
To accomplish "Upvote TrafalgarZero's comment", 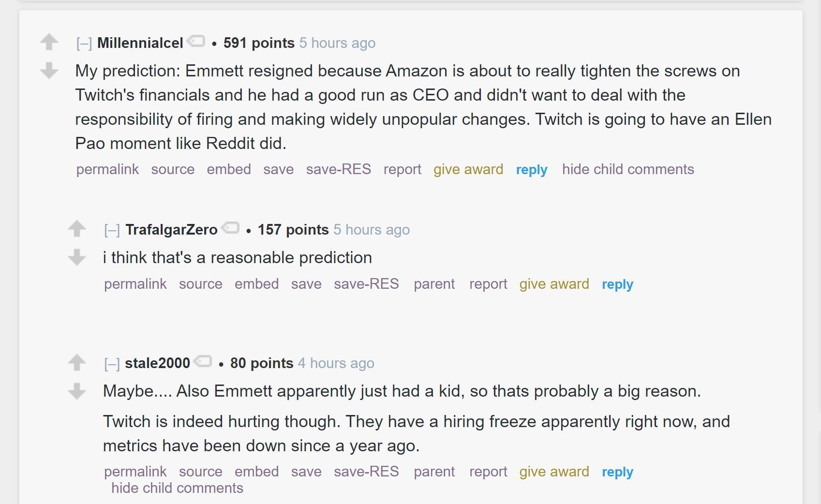I will [77, 228].
